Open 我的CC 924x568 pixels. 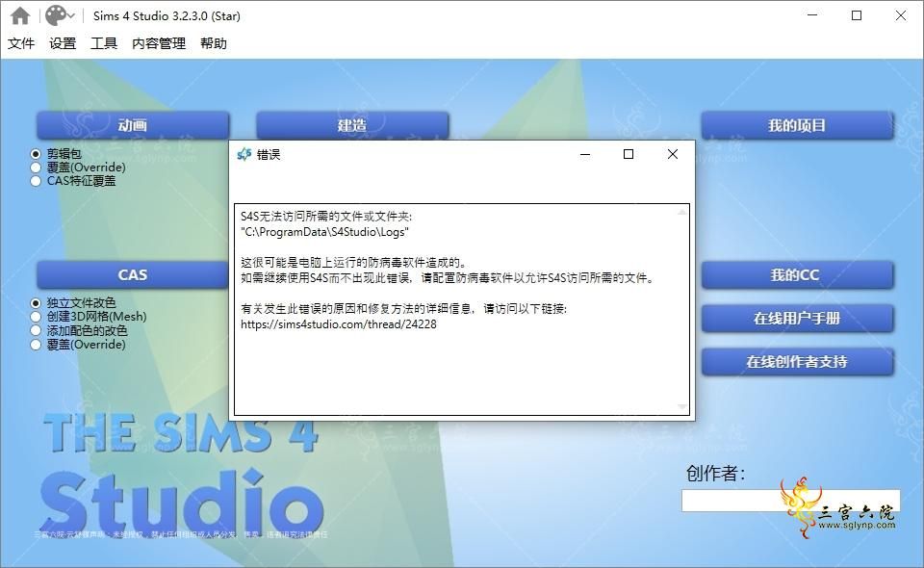pos(797,274)
